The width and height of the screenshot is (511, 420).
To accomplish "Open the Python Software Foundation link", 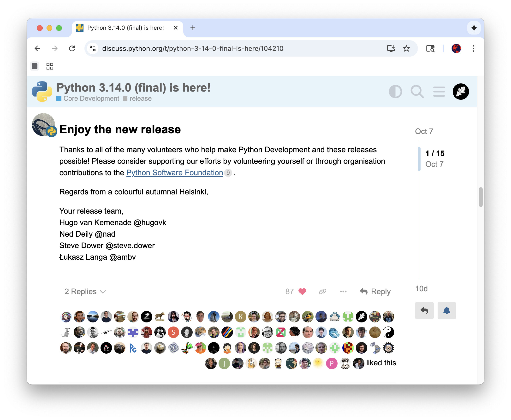I will click(174, 173).
